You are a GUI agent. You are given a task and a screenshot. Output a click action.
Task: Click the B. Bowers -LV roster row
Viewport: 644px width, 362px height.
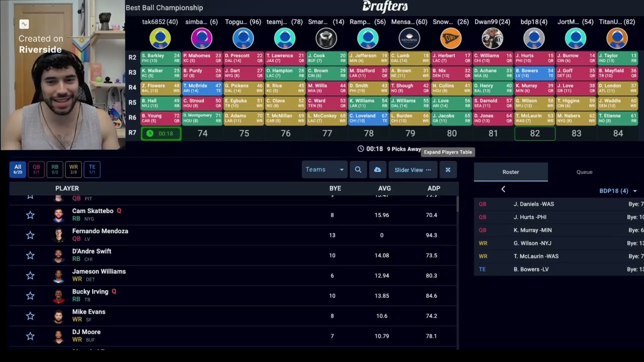point(559,269)
